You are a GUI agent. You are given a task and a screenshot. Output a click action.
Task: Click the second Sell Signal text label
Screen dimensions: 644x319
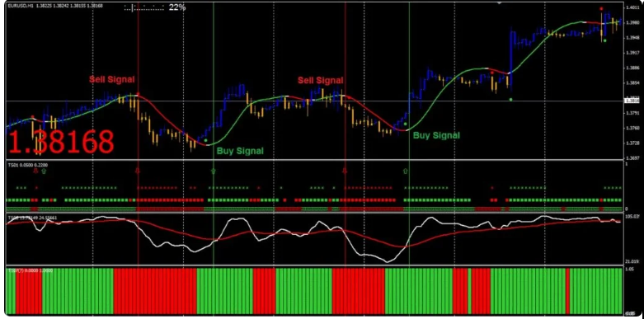pyautogui.click(x=321, y=80)
